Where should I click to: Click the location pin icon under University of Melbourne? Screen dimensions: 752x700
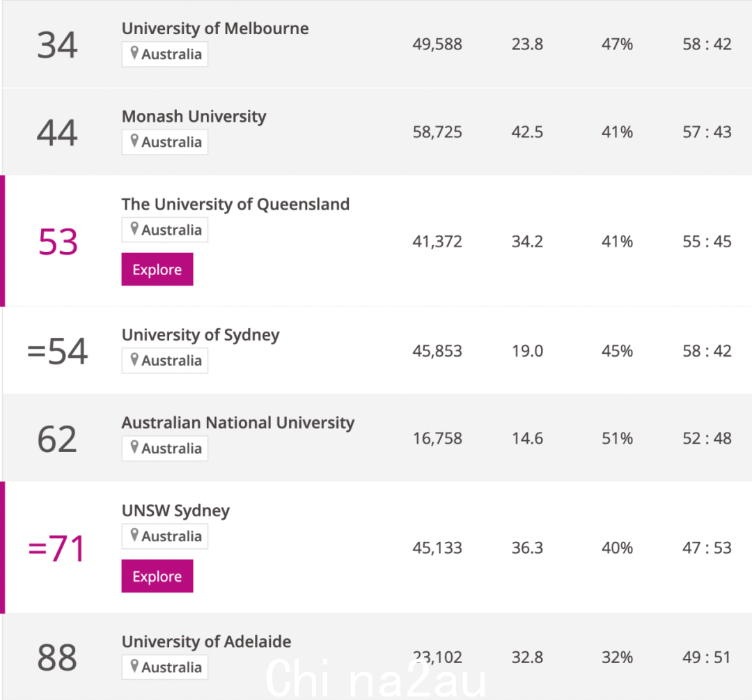coord(134,53)
